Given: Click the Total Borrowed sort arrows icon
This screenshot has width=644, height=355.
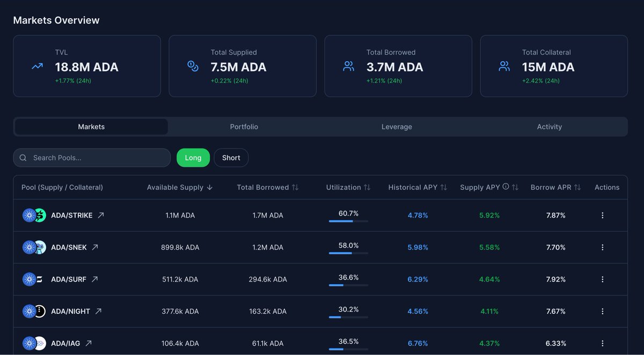Looking at the screenshot, I should click(295, 187).
